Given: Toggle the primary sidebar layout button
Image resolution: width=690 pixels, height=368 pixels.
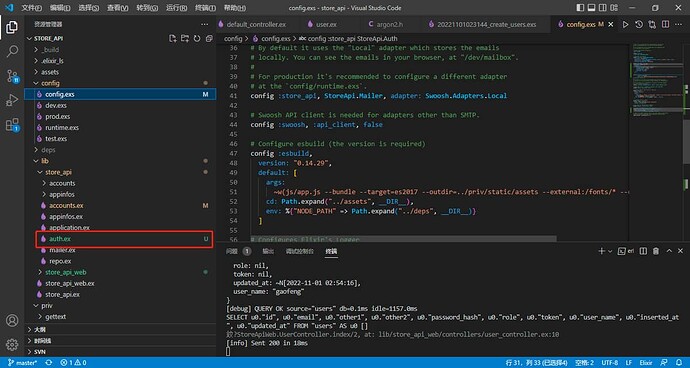Looking at the screenshot, I should [580, 8].
